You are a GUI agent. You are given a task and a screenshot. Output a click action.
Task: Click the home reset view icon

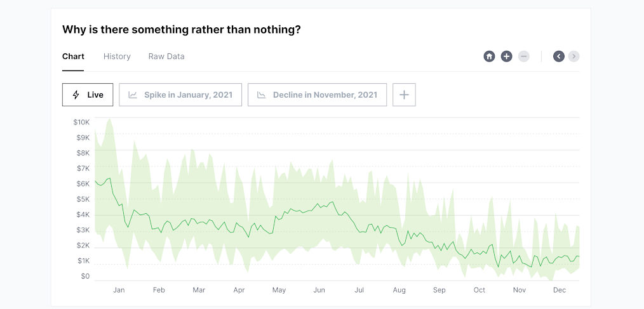pyautogui.click(x=489, y=56)
